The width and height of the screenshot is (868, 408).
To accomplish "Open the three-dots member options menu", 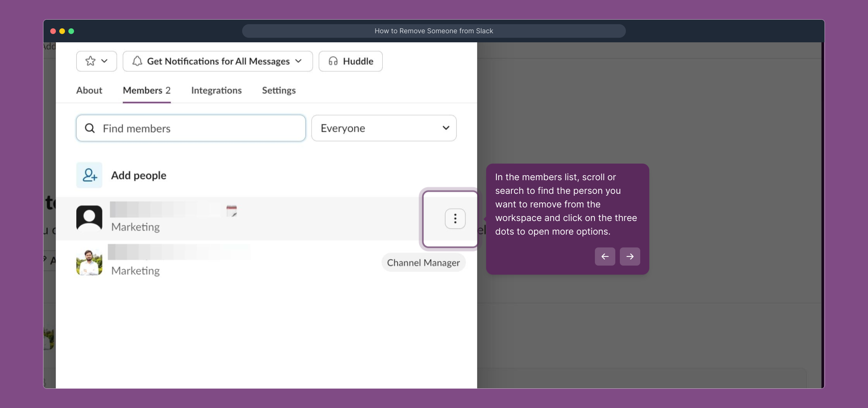I will 454,219.
